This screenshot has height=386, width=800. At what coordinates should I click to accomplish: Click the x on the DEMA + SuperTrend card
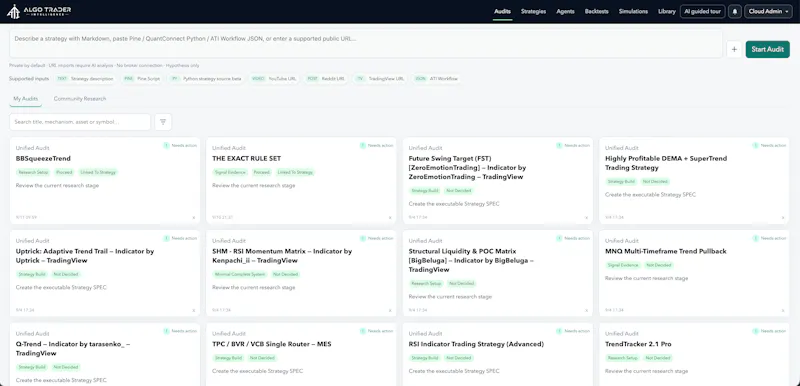point(783,218)
